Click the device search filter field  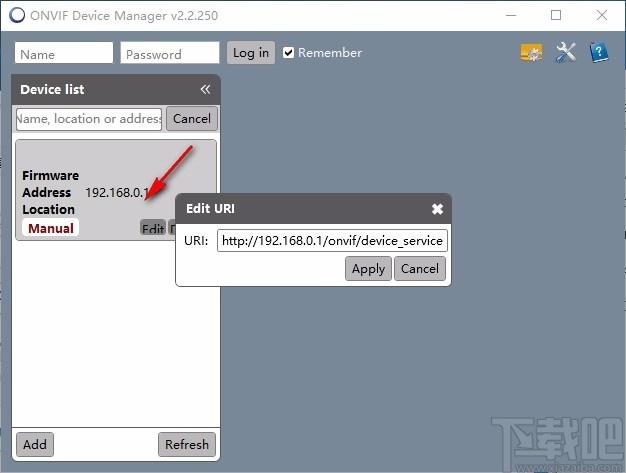point(89,119)
